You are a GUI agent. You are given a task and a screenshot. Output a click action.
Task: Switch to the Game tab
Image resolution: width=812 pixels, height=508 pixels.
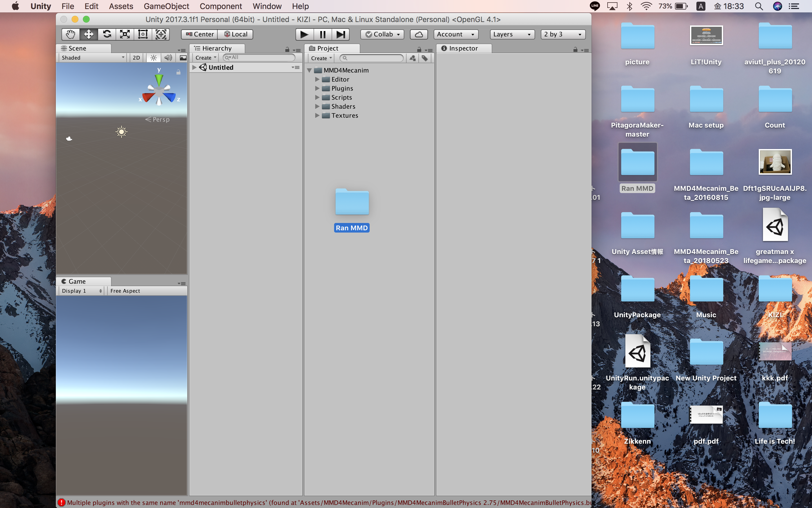point(83,282)
